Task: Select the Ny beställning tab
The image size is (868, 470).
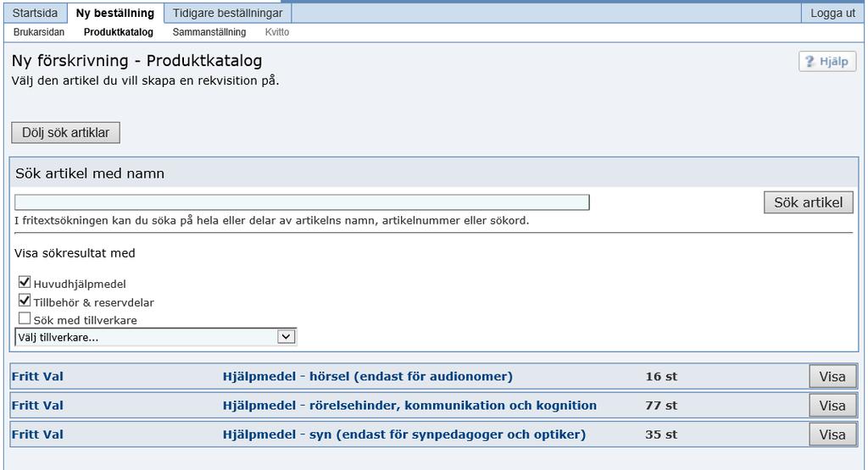Action: [115, 14]
